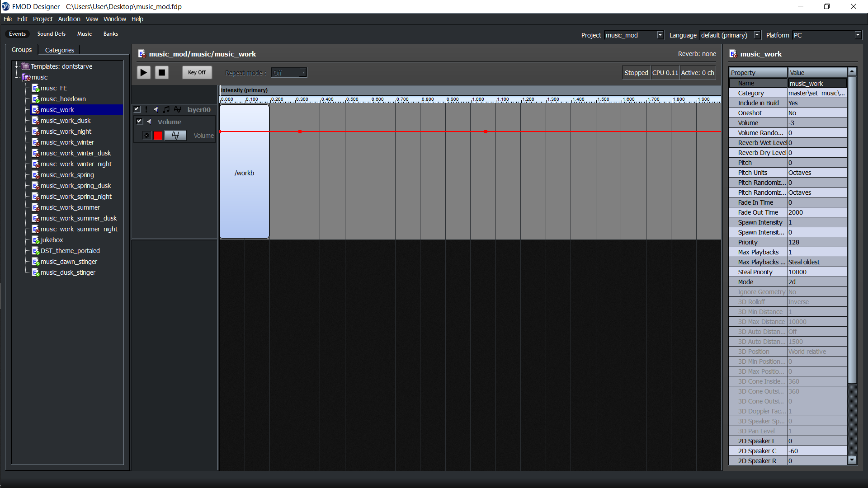Screen dimensions: 868x488
Task: Click the layer00 waveform effect icon
Action: click(x=178, y=109)
